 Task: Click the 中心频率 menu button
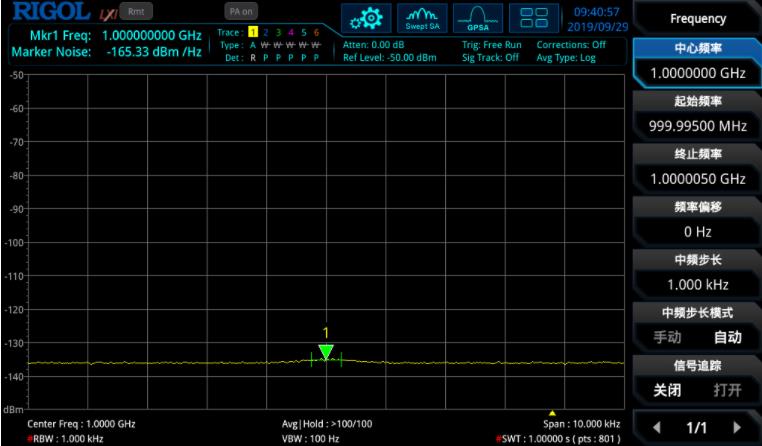click(x=698, y=49)
